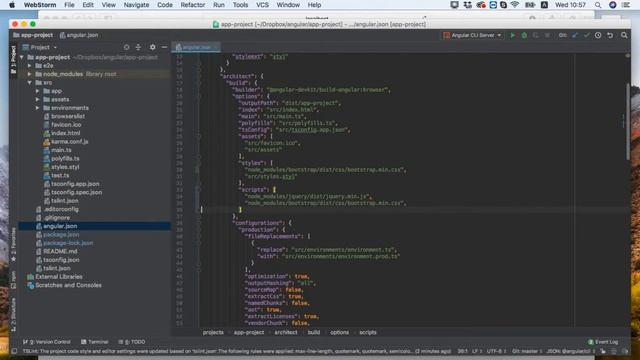This screenshot has width=640, height=360.
Task: Select tsconfig.app.json in project tree
Action: coord(75,184)
